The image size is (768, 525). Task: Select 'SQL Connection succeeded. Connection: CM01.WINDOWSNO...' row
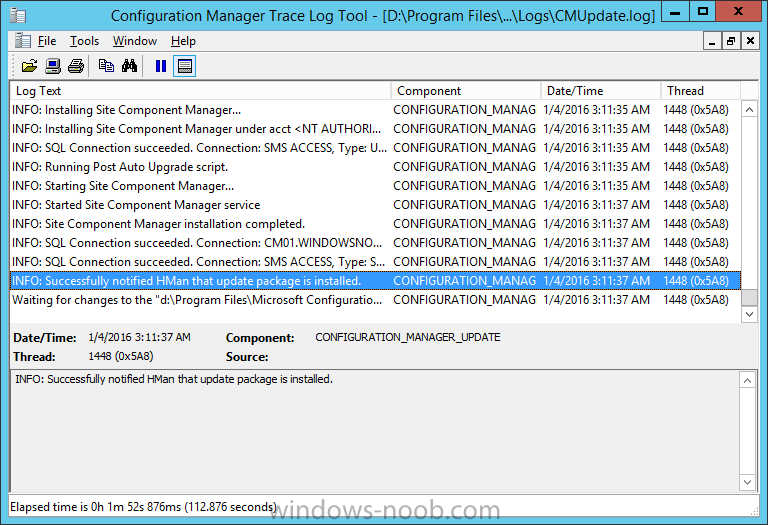pyautogui.click(x=375, y=243)
